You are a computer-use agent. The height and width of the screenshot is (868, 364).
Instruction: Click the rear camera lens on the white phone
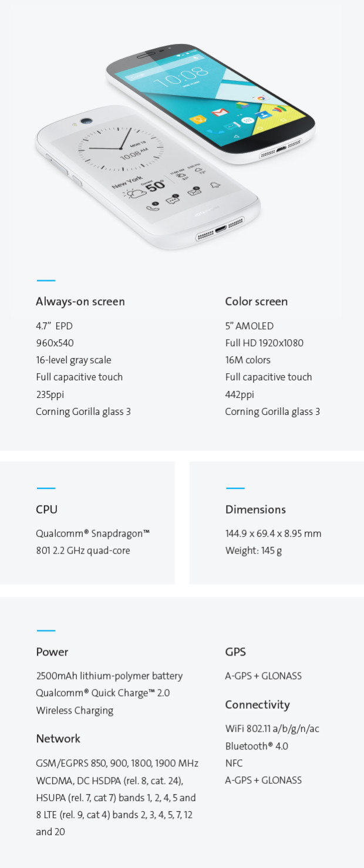87,122
